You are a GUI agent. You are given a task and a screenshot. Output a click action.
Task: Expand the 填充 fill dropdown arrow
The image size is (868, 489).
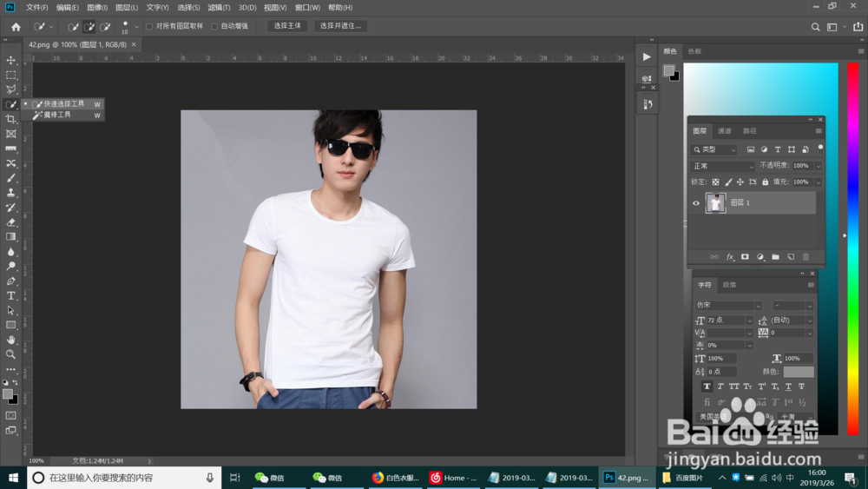(x=818, y=182)
